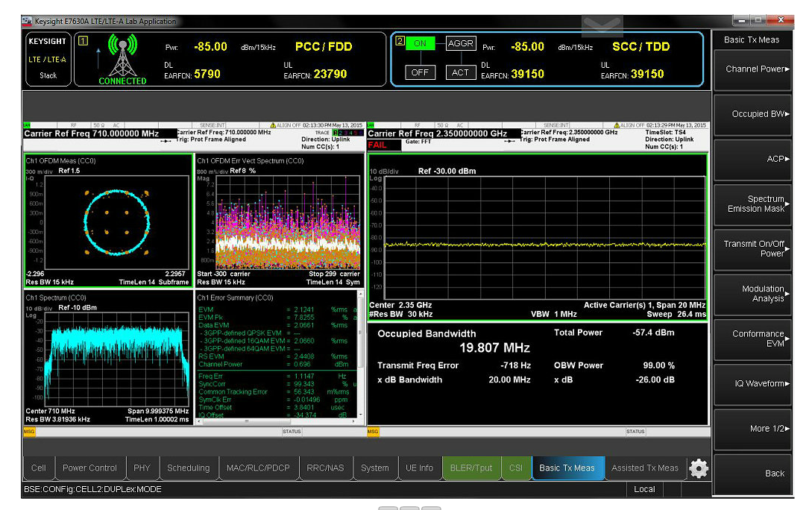Click Carrier Ref Freq 2.350000000 GHz field
The image size is (812, 510).
pos(437,133)
